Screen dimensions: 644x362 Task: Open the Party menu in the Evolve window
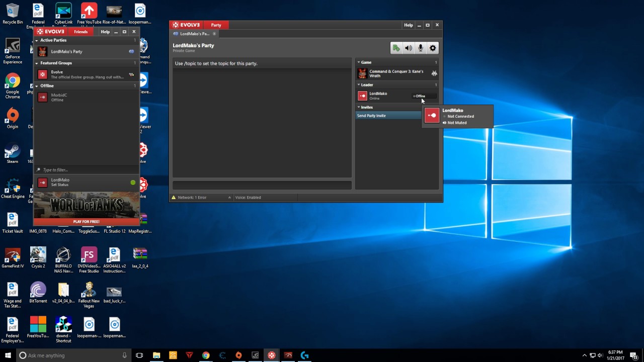216,25
